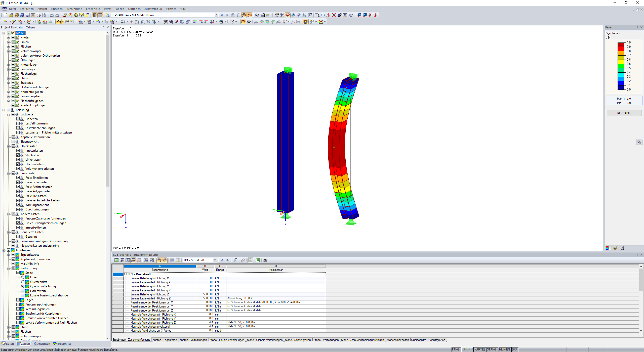Switch to Knoten - Lagerkräfte tab
The image size is (644, 352).
165,340
